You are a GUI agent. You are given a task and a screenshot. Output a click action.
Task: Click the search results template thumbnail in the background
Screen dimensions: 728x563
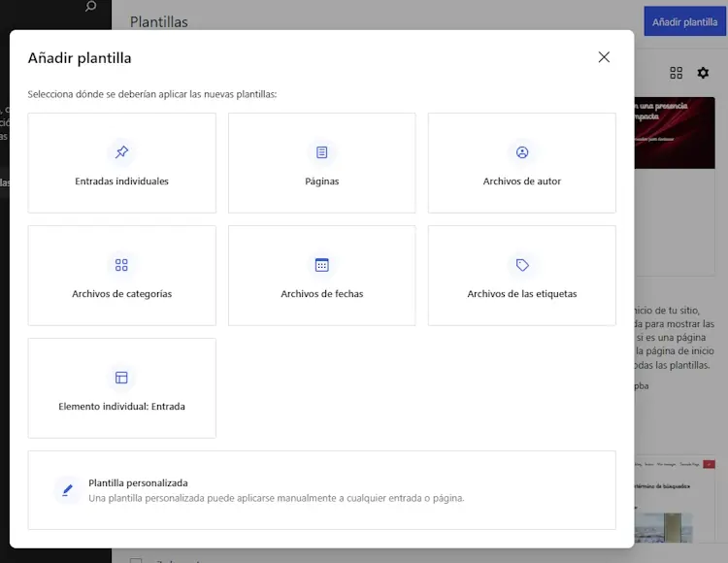coord(675,499)
